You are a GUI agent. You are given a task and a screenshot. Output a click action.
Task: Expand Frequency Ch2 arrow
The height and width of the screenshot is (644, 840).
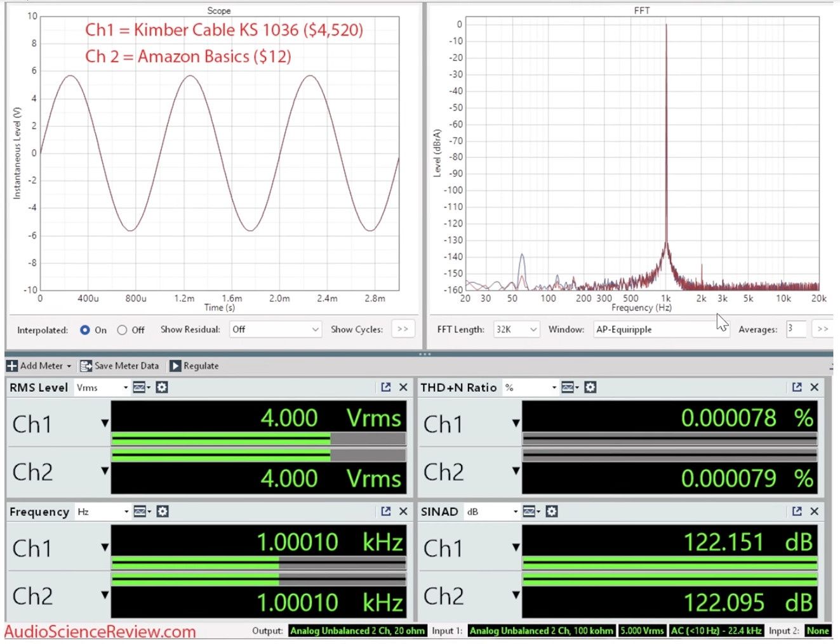pos(105,595)
